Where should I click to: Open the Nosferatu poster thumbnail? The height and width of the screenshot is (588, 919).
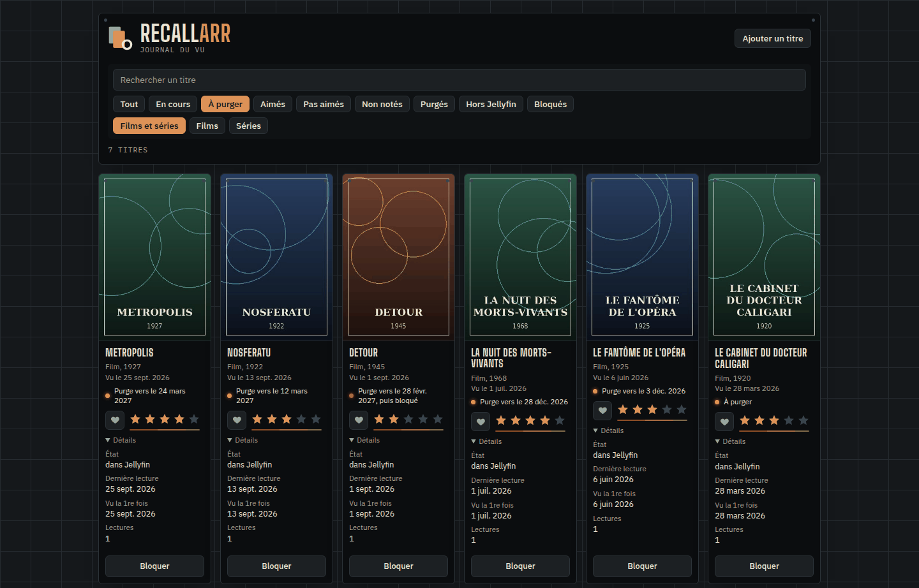click(x=276, y=257)
